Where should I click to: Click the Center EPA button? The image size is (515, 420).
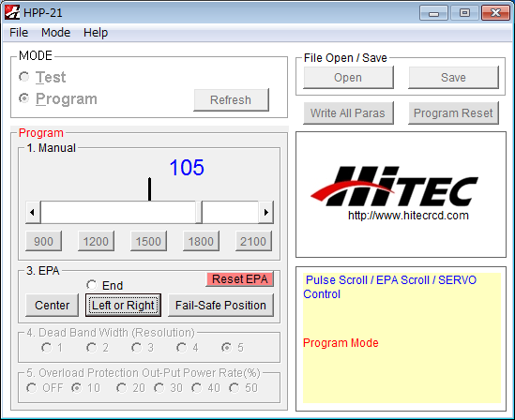point(52,306)
